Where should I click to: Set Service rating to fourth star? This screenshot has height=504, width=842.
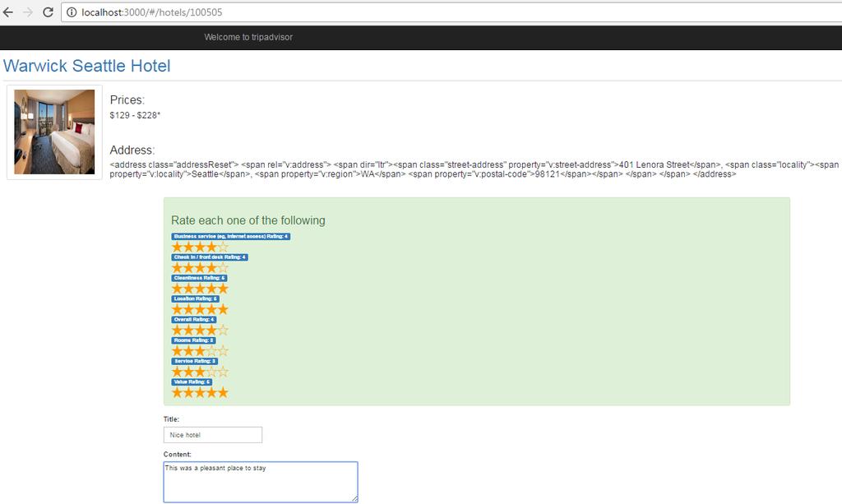[211, 372]
